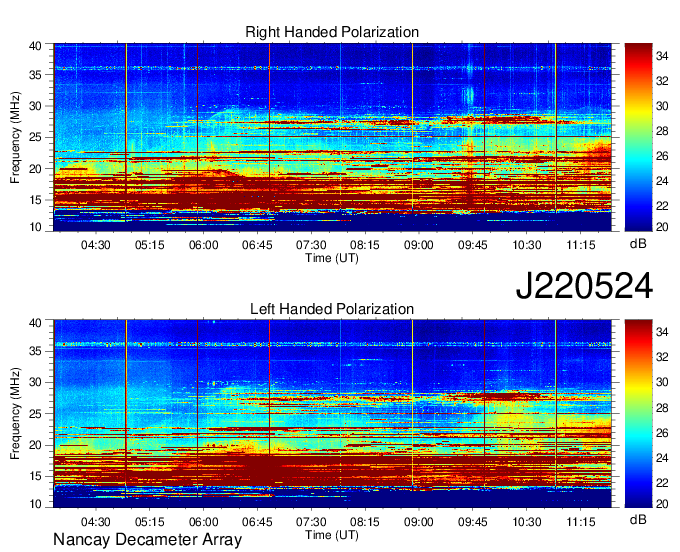Click the 10:30 tick under the Right Handed plot
680x552 pixels.
point(527,245)
